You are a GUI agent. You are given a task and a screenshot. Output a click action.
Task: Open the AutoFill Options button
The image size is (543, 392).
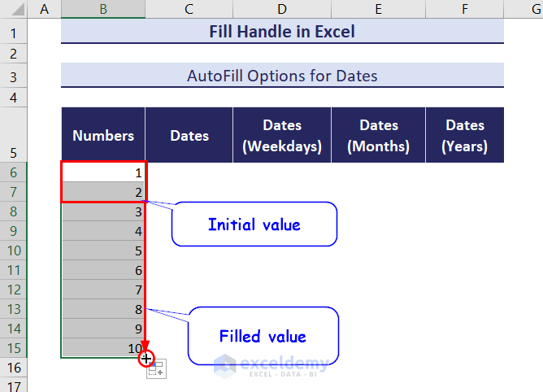[x=156, y=369]
